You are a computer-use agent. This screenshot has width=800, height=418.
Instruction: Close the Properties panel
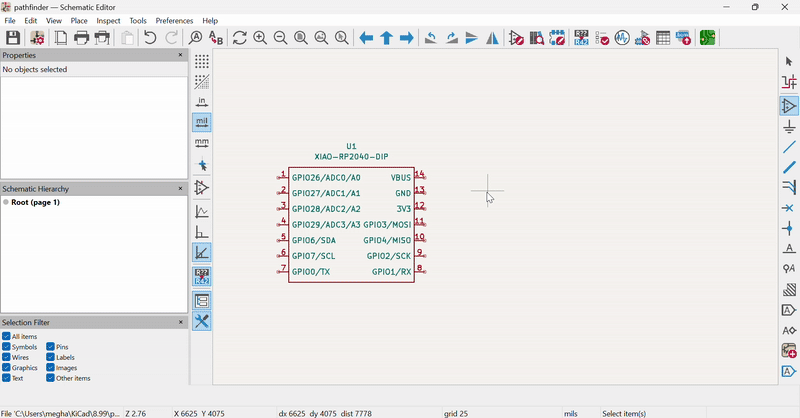181,56
